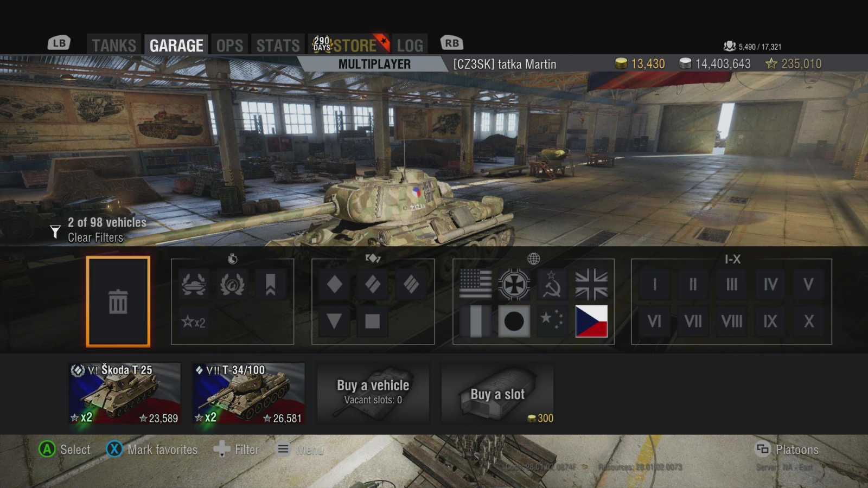This screenshot has height=488, width=868.
Task: Select the Soviet hammer and sickle filter
Action: tap(552, 284)
